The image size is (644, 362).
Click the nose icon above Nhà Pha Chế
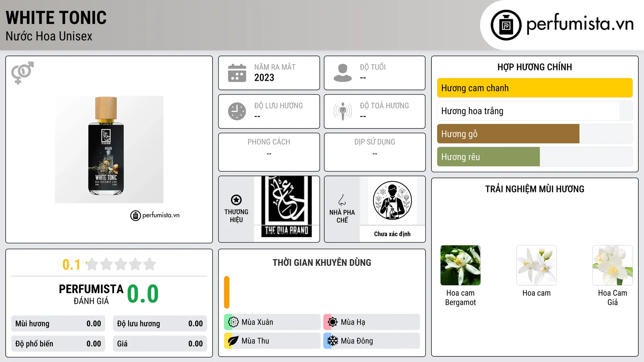(342, 200)
